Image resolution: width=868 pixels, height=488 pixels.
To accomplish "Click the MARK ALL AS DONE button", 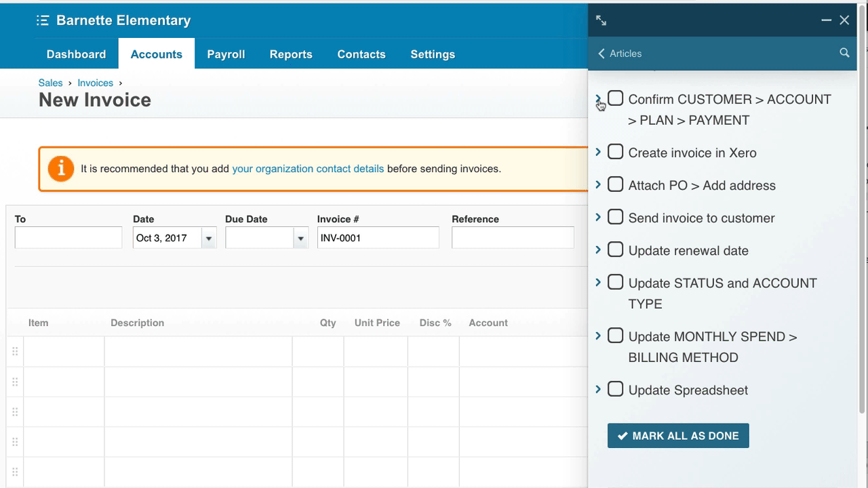I will pos(678,436).
